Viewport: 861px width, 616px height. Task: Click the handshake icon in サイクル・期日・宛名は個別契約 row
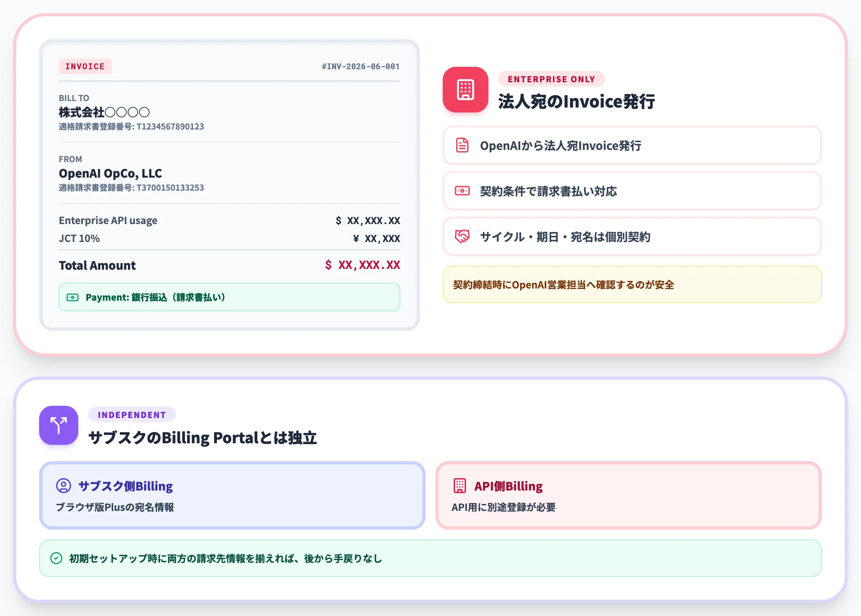[462, 236]
